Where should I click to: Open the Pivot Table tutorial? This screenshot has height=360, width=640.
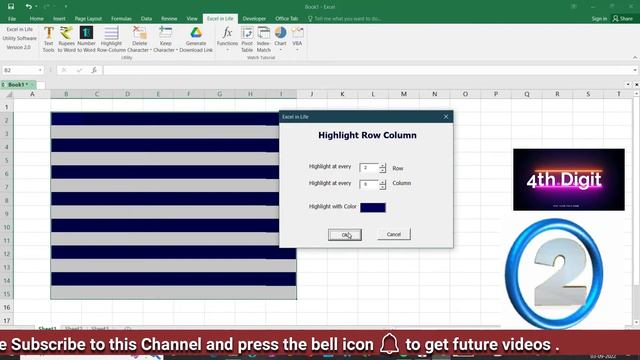(247, 39)
